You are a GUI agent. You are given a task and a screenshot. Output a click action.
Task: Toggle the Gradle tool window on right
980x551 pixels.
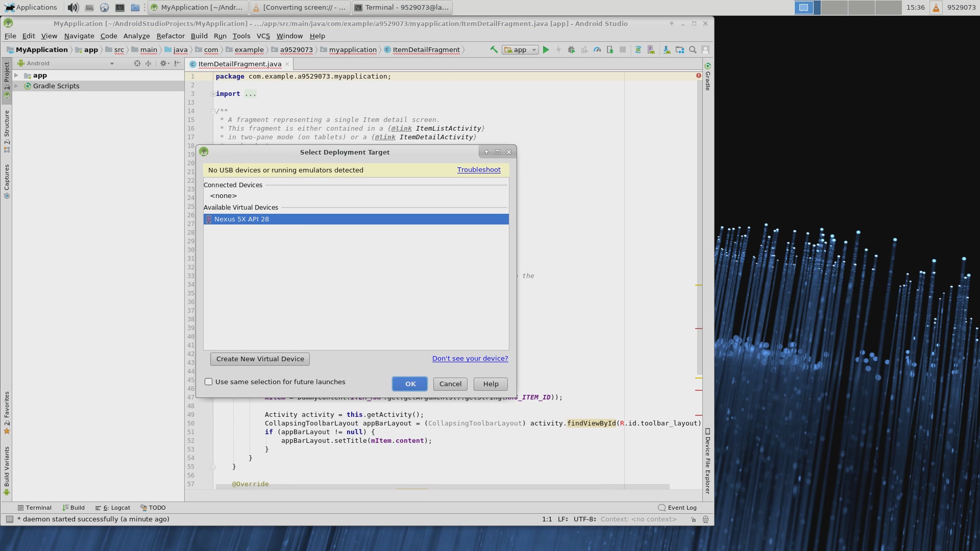click(708, 77)
